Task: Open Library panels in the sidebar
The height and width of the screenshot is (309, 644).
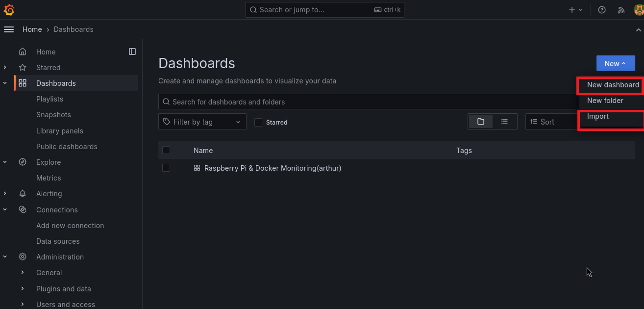Action: tap(60, 131)
